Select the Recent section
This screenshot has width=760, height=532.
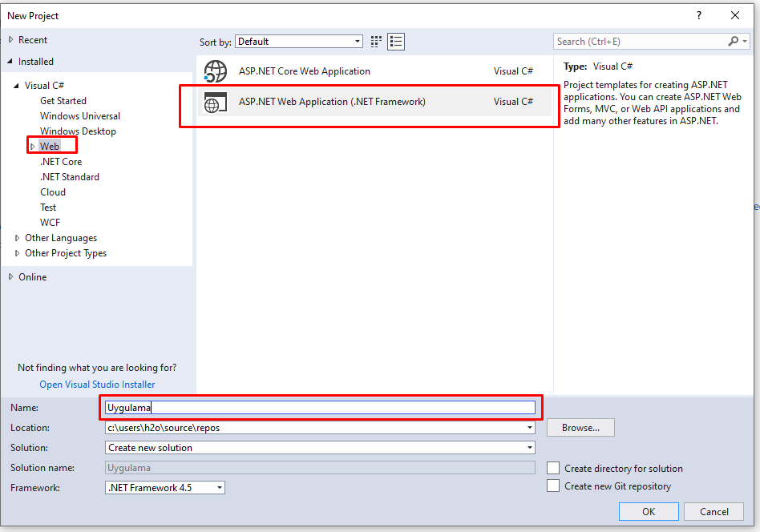(34, 39)
